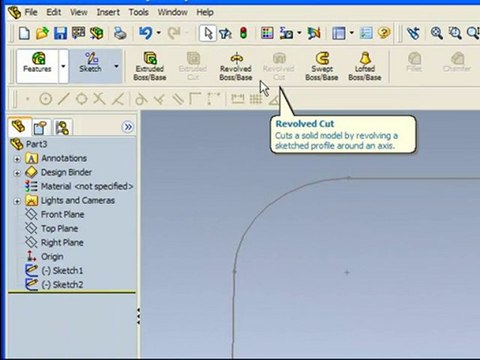Screen dimensions: 480x360
Task: Open the Window menu
Action: [x=172, y=12]
